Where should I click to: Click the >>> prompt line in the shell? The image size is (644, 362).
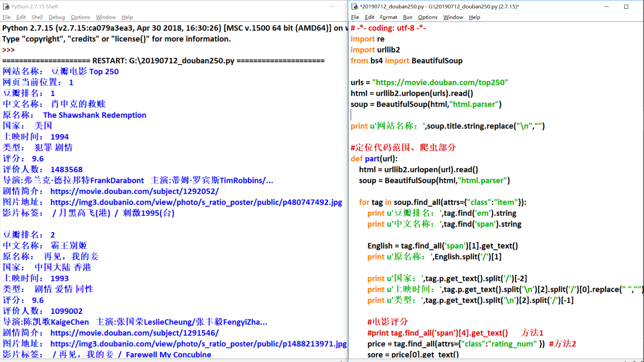(x=9, y=50)
